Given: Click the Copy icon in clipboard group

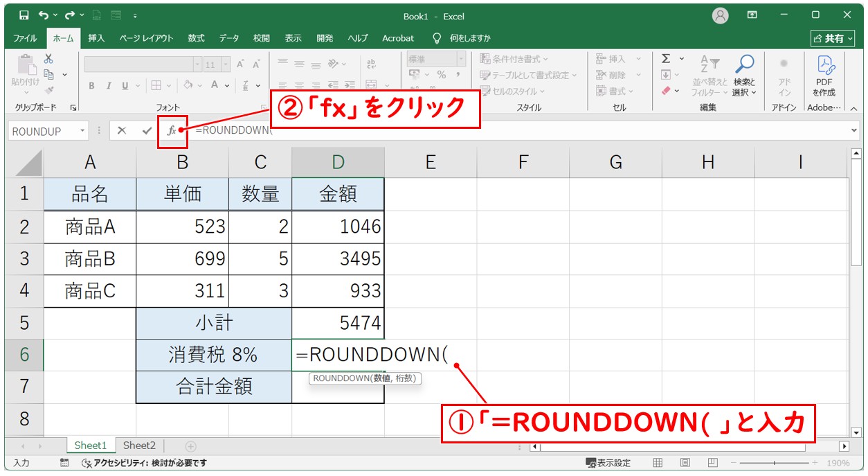Looking at the screenshot, I should [x=48, y=74].
